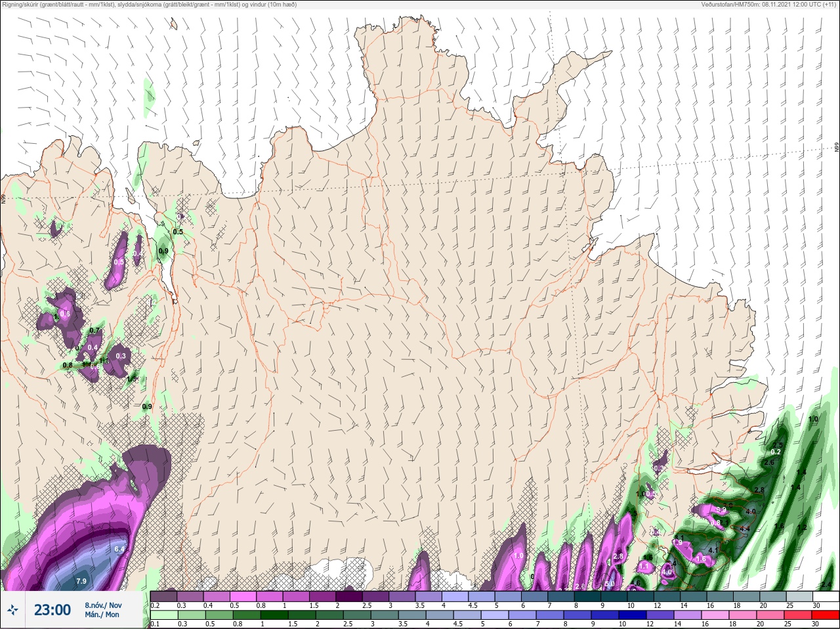Click the 2.4 value at the lower-right map corner
Screen dimensions: 840x629
(826, 584)
